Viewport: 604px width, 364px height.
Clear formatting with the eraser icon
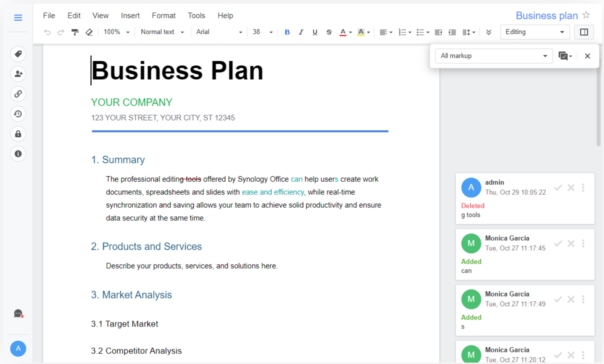89,32
